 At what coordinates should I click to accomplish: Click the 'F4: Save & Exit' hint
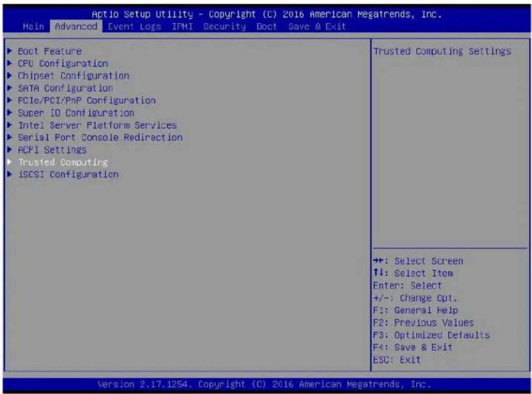(413, 347)
